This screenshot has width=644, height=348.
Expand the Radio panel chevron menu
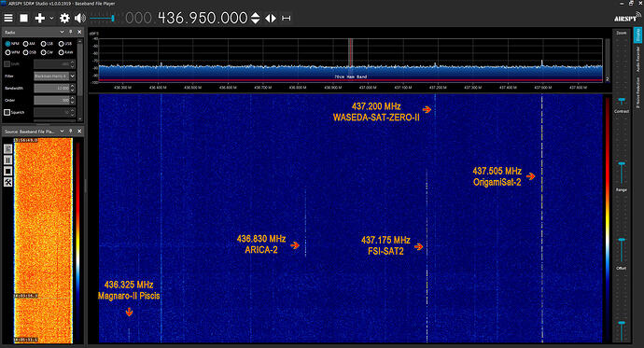pyautogui.click(x=62, y=32)
